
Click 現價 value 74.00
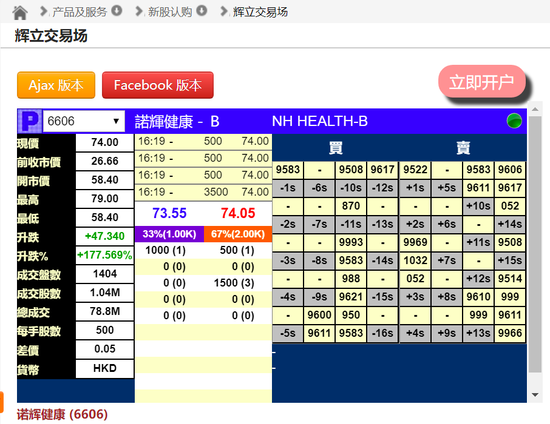coord(105,142)
